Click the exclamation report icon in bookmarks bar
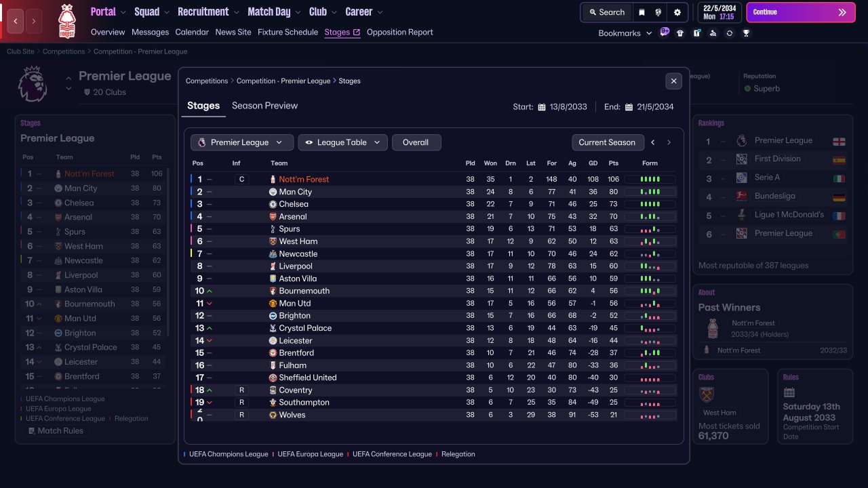Image resolution: width=868 pixels, height=488 pixels. click(696, 33)
